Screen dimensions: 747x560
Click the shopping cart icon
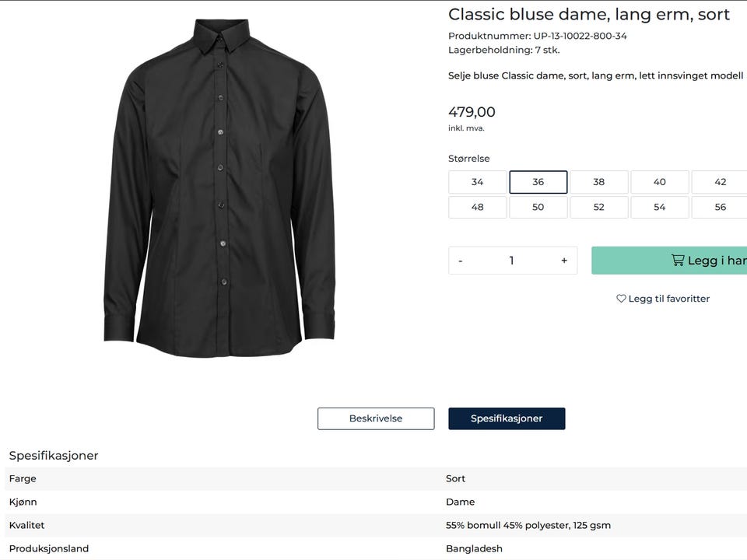pos(678,261)
